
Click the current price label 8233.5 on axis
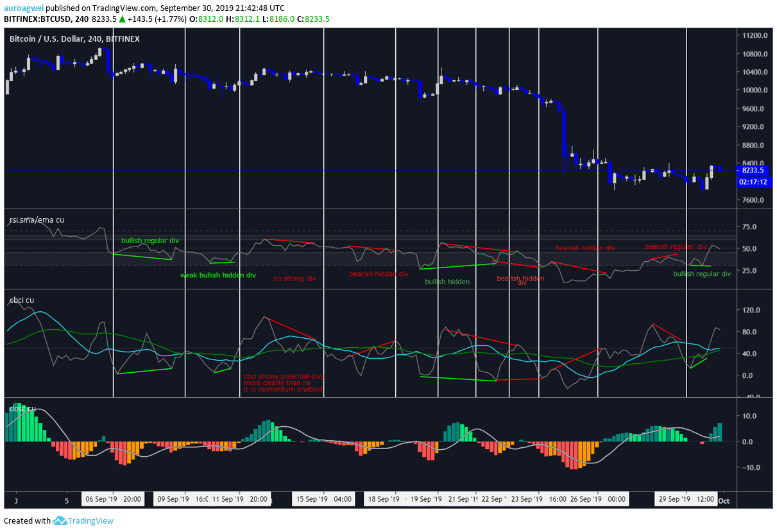(x=751, y=171)
